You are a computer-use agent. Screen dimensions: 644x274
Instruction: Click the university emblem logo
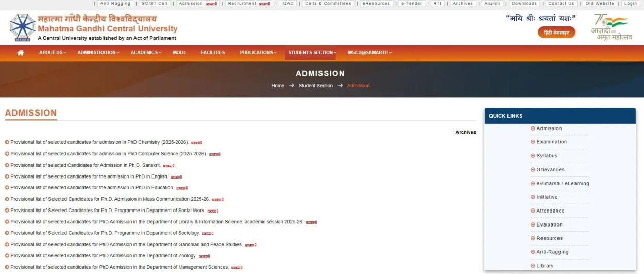(x=22, y=27)
